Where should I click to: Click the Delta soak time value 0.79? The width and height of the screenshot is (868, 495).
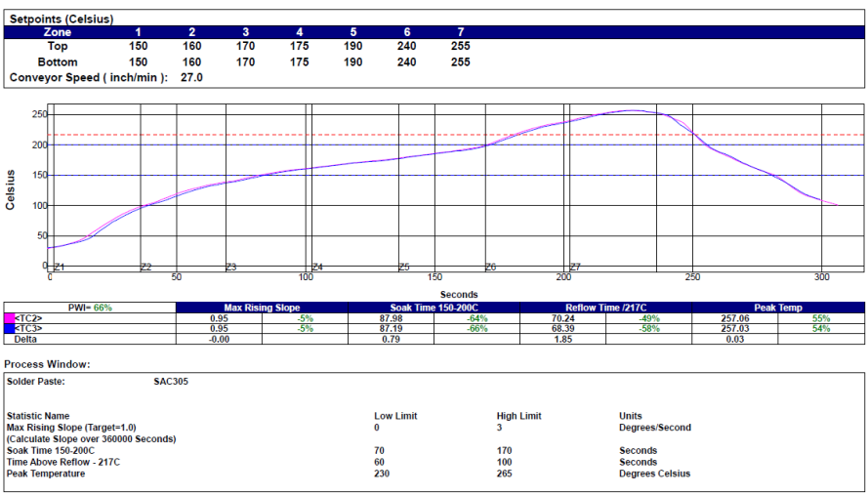click(x=391, y=339)
